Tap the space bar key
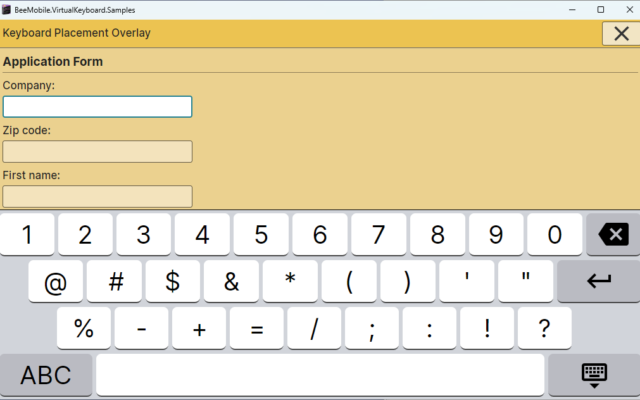The height and width of the screenshot is (400, 640). point(320,375)
